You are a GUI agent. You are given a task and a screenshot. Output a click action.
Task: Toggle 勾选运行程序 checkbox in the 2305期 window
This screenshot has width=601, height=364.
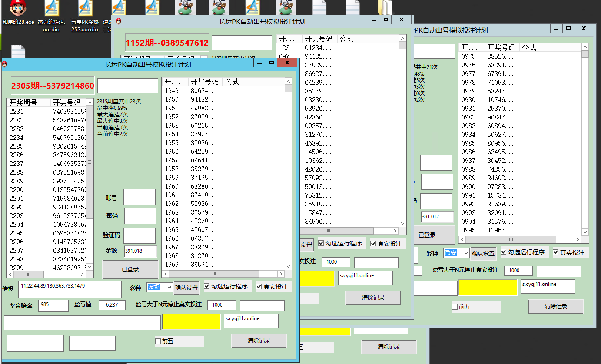click(207, 287)
